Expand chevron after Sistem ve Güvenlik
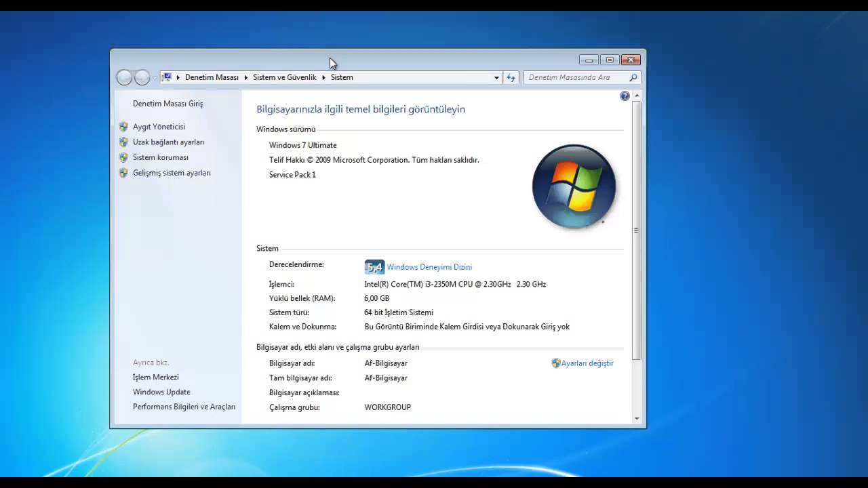 tap(323, 77)
